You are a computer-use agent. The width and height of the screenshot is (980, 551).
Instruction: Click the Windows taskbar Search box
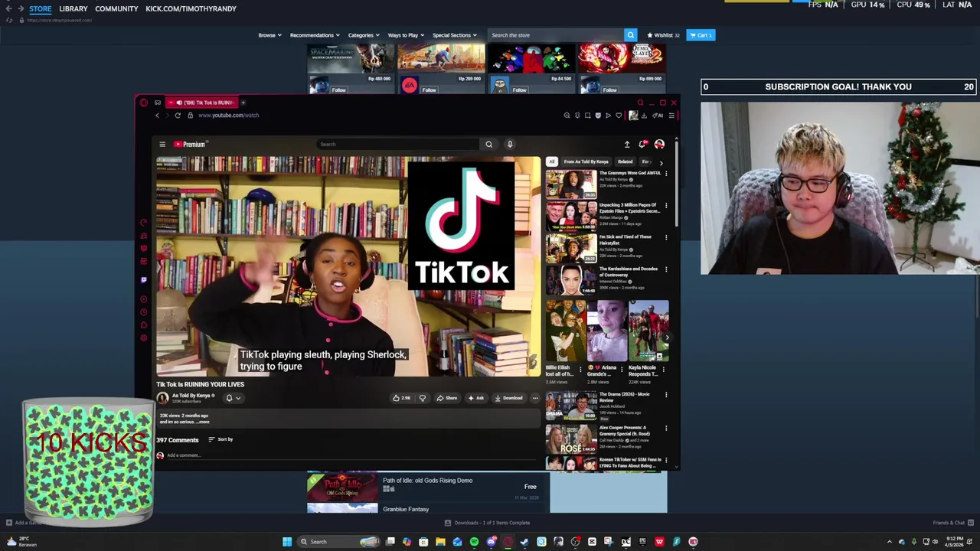[x=340, y=542]
